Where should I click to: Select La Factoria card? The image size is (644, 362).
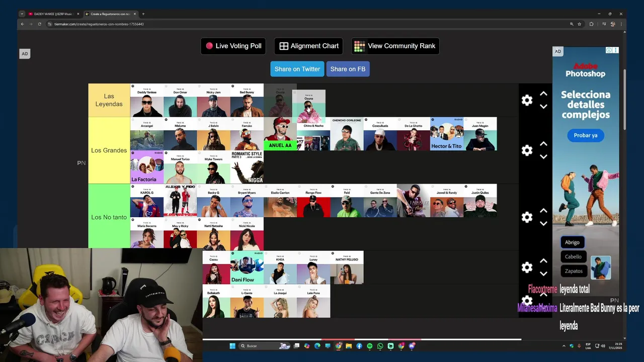point(147,167)
